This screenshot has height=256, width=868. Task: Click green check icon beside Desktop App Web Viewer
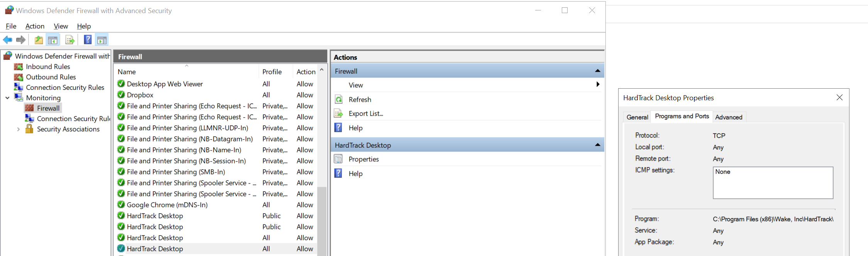(x=121, y=84)
